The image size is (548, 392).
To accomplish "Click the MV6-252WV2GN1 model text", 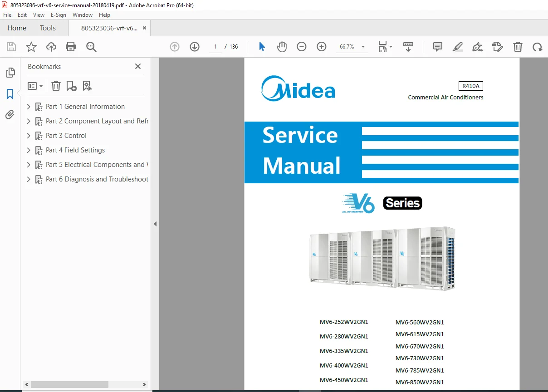I will tap(344, 322).
